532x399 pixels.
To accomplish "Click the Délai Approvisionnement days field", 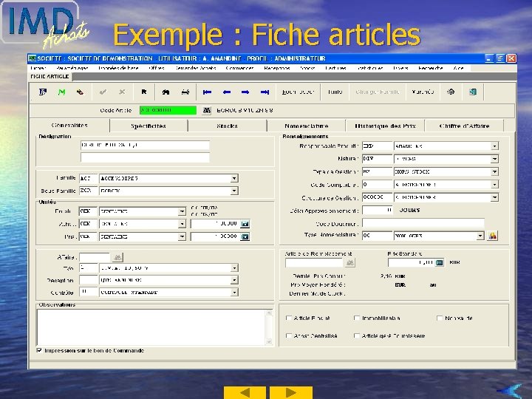I will pyautogui.click(x=378, y=211).
